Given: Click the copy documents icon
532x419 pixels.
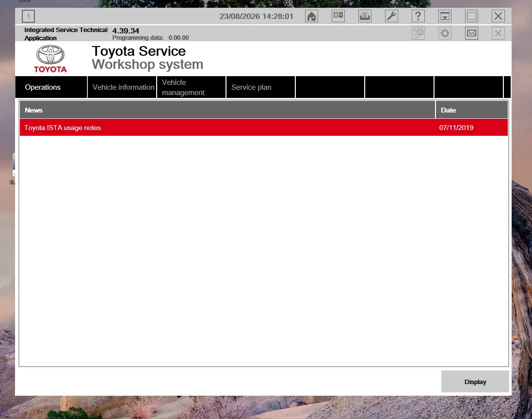Looking at the screenshot, I should (x=418, y=33).
